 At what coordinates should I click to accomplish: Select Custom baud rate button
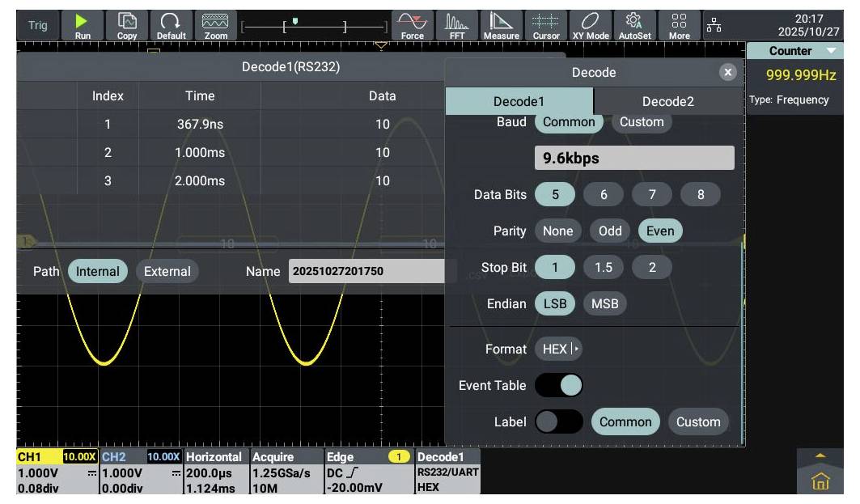pyautogui.click(x=642, y=122)
